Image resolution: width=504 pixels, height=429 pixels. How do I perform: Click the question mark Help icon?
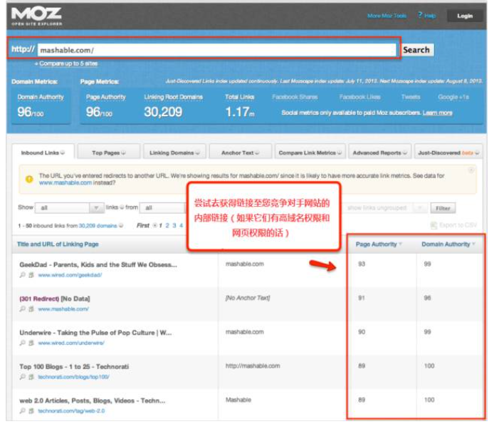pos(420,15)
